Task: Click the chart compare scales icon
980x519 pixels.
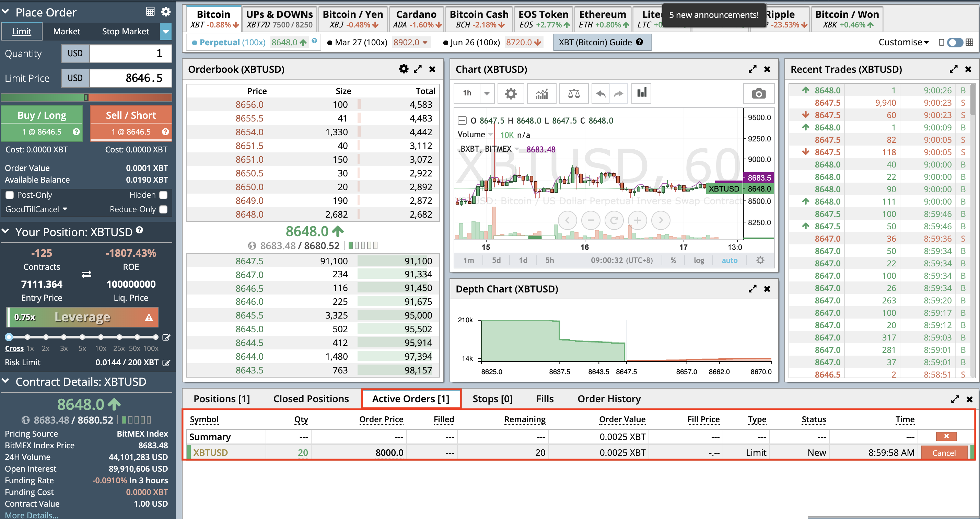Action: coord(574,94)
